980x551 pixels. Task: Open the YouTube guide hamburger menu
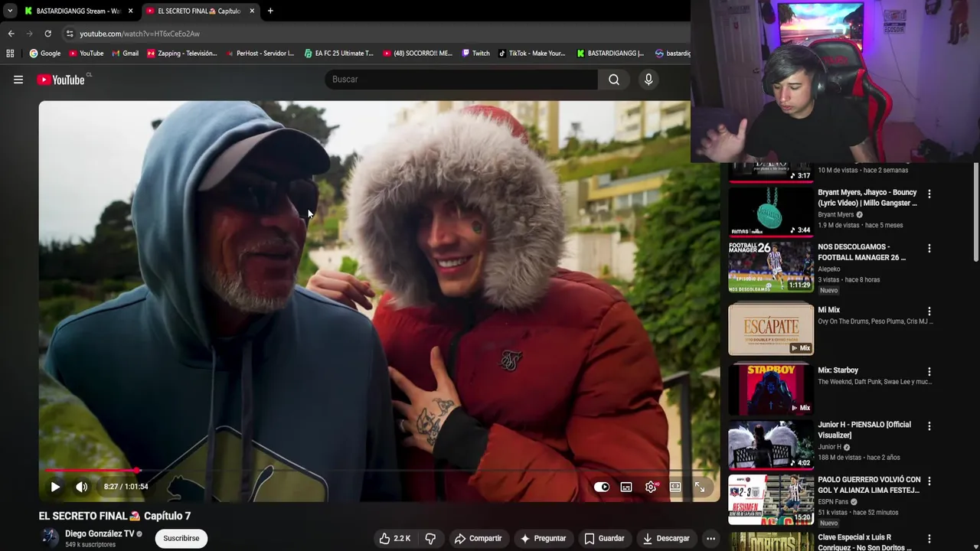(x=18, y=80)
